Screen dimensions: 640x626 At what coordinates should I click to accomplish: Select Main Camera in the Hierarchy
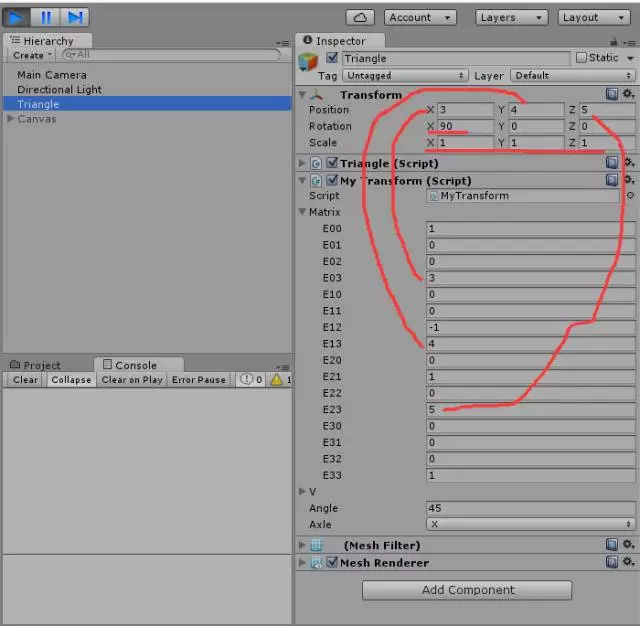[x=52, y=75]
